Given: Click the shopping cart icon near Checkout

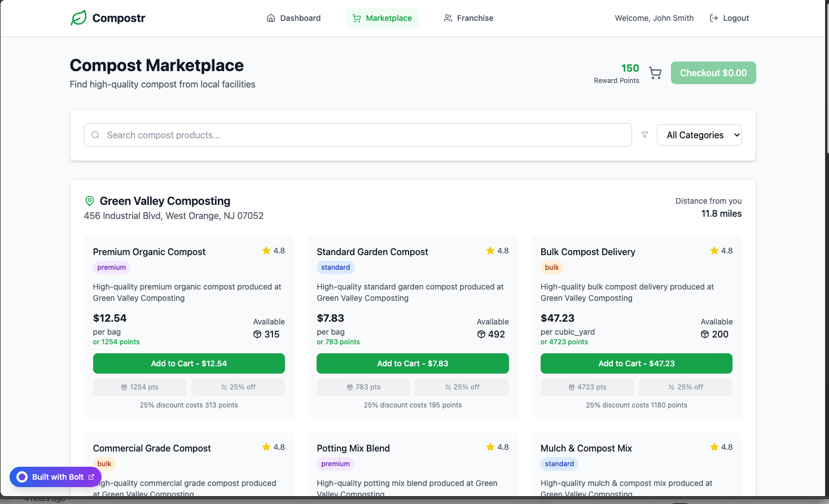Looking at the screenshot, I should click(655, 73).
